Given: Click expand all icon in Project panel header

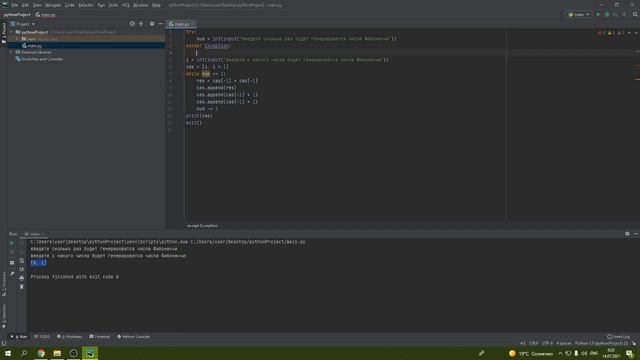Looking at the screenshot, I should 141,24.
